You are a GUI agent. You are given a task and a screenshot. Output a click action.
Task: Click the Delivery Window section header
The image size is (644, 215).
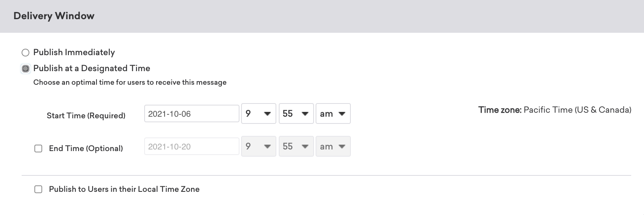pos(54,16)
